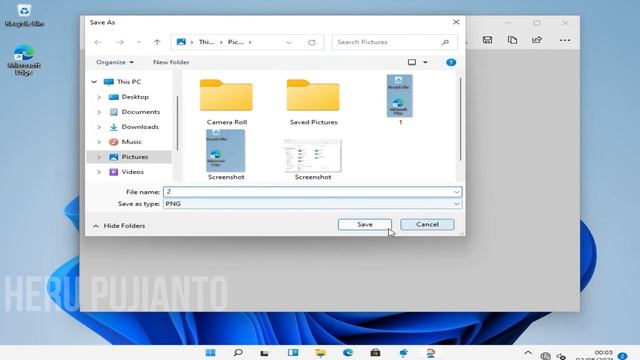Click the navigation pane scrollbar
The image size is (640, 360).
pos(177,122)
